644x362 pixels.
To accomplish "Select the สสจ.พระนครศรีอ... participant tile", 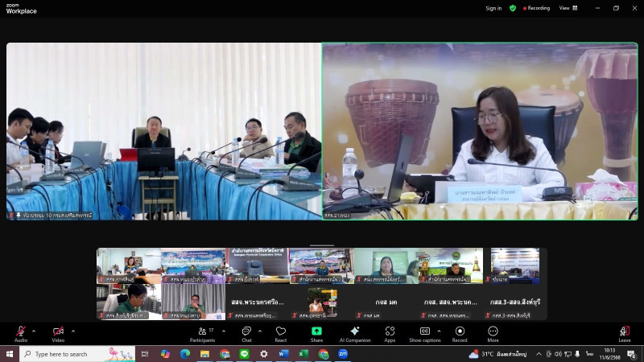I will tap(258, 302).
